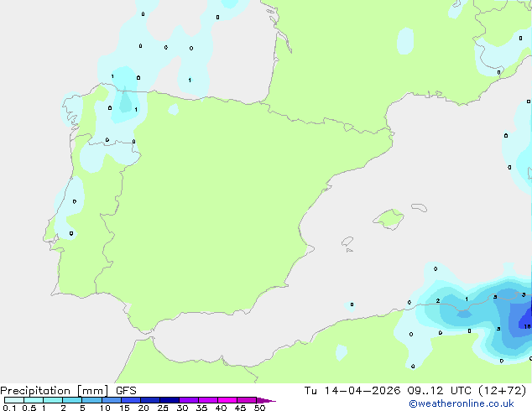
Task: Click the 'GFS' model label
Action: pyautogui.click(x=126, y=391)
